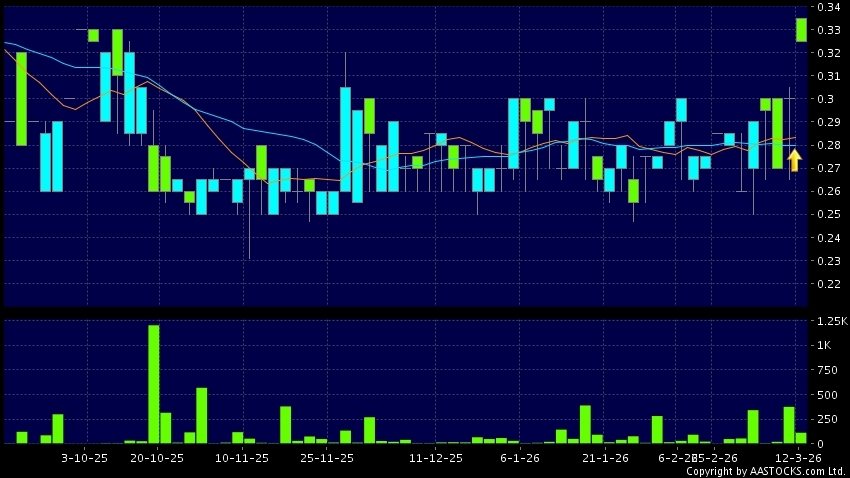Image resolution: width=850 pixels, height=478 pixels.
Task: Click the 0.34 price axis label
Action: [x=826, y=7]
